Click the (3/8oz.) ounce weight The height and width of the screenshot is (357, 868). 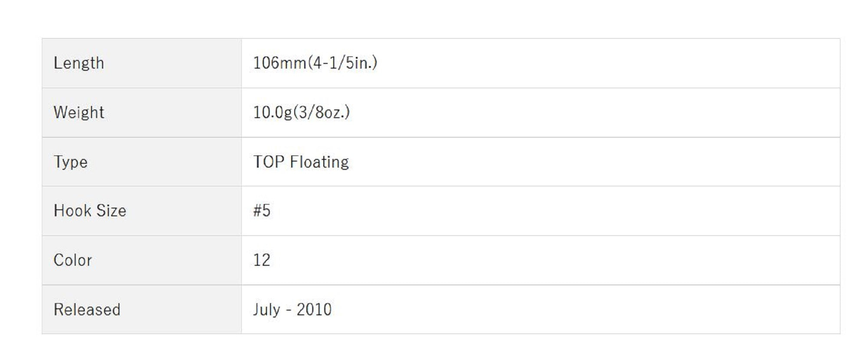pos(322,112)
